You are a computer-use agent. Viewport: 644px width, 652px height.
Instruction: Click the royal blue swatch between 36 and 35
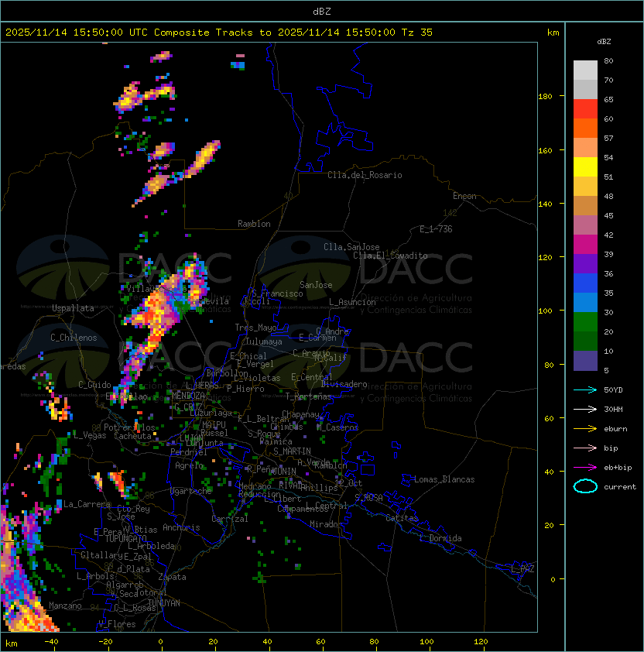[x=585, y=283]
